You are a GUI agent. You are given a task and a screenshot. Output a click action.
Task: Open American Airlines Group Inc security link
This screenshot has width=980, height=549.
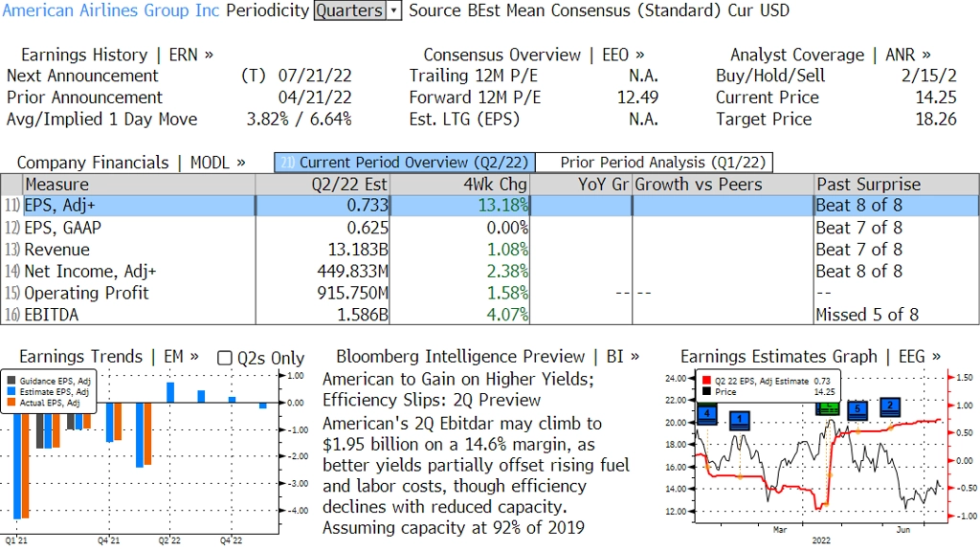pyautogui.click(x=111, y=11)
